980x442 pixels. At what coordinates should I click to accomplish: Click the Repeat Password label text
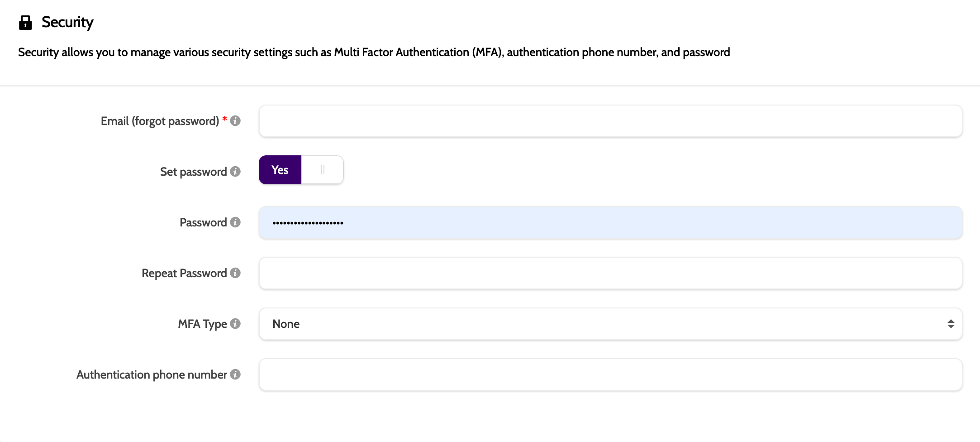coord(184,273)
